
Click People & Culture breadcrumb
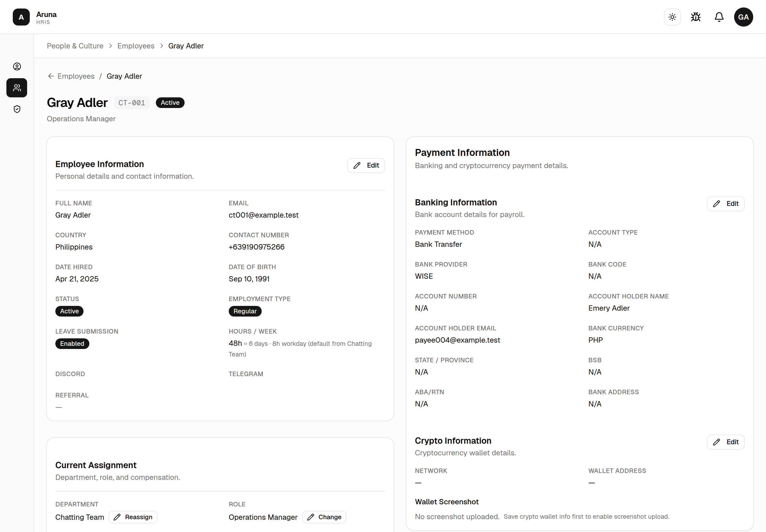pyautogui.click(x=75, y=46)
